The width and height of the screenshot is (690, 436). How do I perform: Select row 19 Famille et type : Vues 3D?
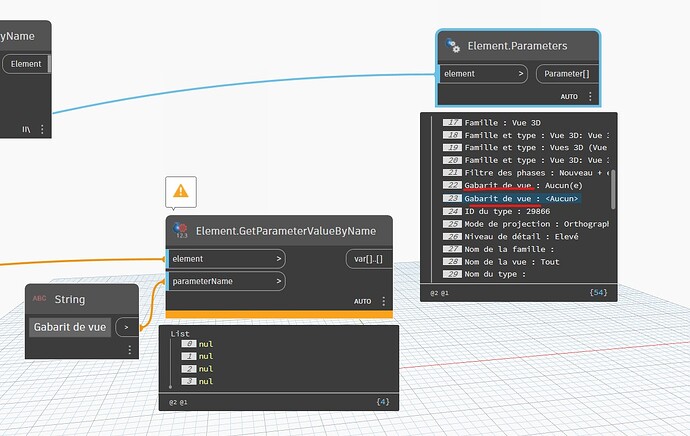(x=525, y=147)
